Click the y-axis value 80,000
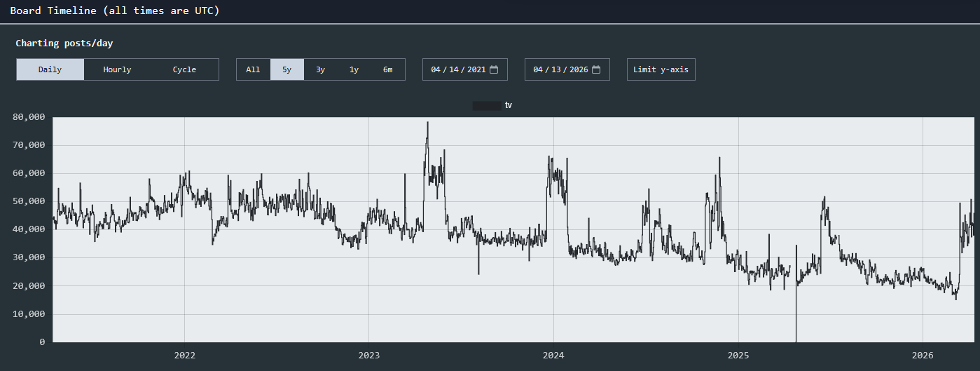The height and width of the screenshot is (371, 980). point(29,117)
